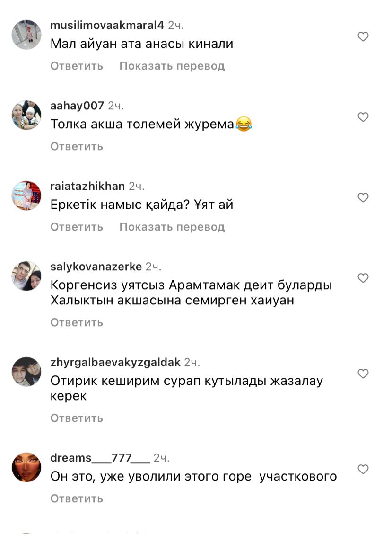
Task: Tap the heart on aahay007's comment
Action: (x=363, y=117)
